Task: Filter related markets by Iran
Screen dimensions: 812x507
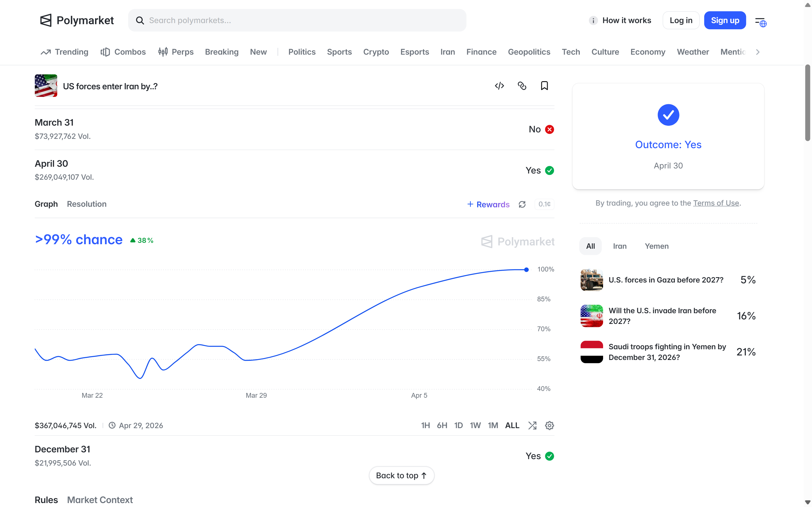Action: pyautogui.click(x=619, y=246)
